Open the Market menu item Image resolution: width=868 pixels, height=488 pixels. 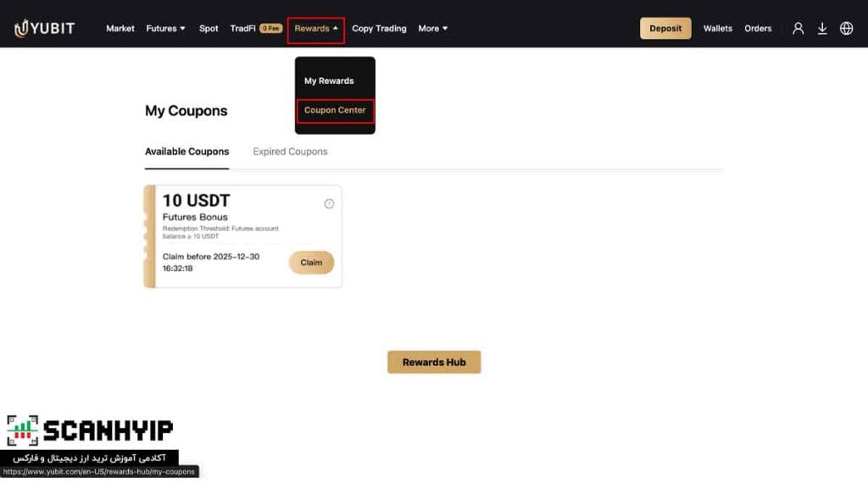[120, 28]
